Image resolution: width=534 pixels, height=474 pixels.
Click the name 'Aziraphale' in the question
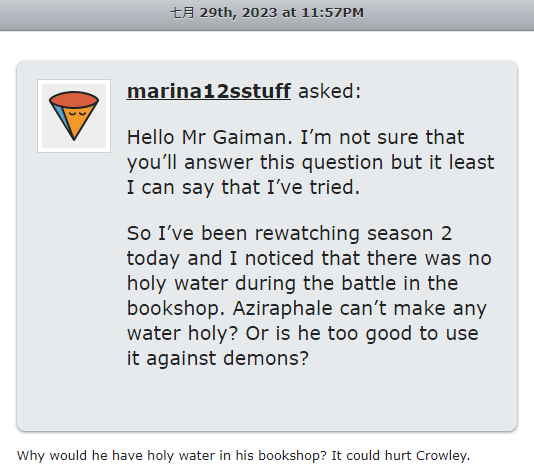tap(282, 308)
